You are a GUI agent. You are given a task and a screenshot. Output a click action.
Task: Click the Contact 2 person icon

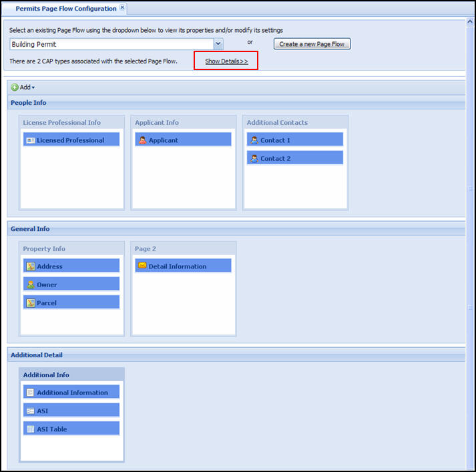pos(254,159)
